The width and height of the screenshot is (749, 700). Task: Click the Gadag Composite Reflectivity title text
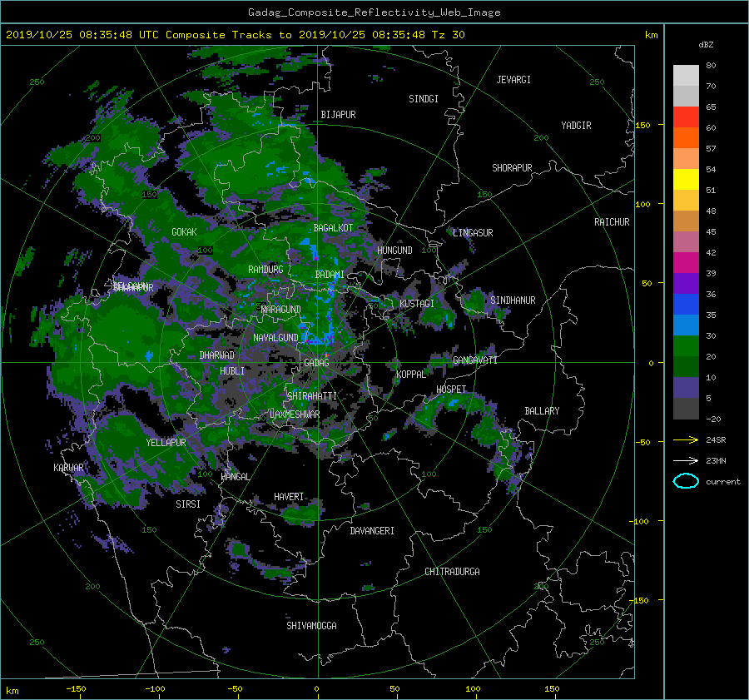click(x=374, y=12)
